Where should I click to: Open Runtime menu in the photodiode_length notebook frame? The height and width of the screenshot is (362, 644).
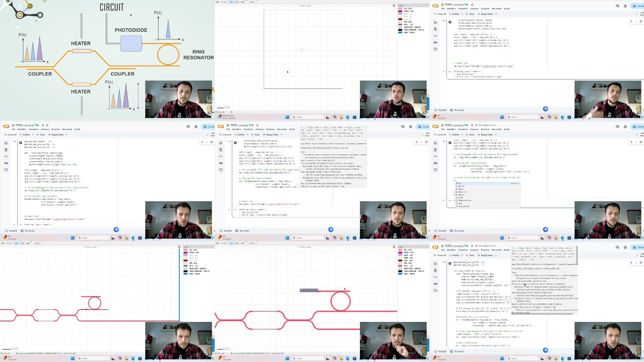tap(56, 129)
